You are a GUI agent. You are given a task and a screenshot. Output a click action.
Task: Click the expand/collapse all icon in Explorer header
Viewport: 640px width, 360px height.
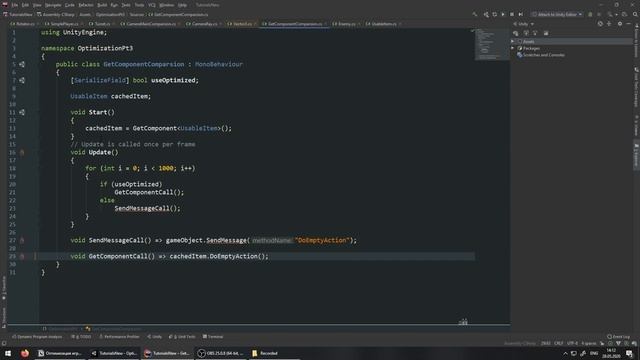pos(609,24)
